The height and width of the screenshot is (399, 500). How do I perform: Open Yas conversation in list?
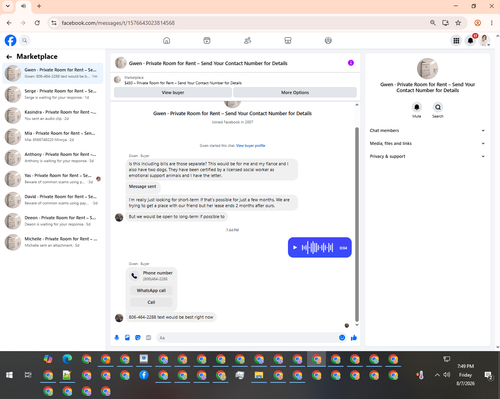click(53, 179)
